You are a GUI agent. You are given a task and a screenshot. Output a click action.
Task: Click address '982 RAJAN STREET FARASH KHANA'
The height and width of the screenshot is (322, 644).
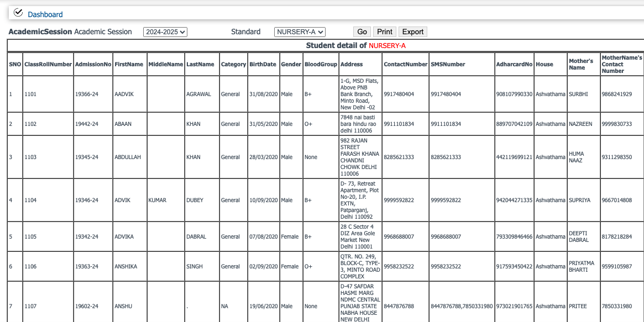[359, 157]
